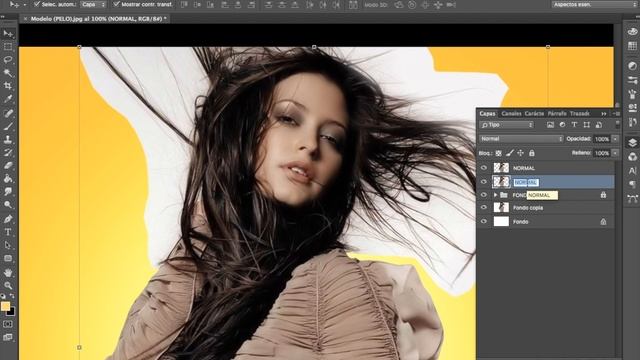
Task: Switch to the Carácter tab
Action: tap(534, 113)
